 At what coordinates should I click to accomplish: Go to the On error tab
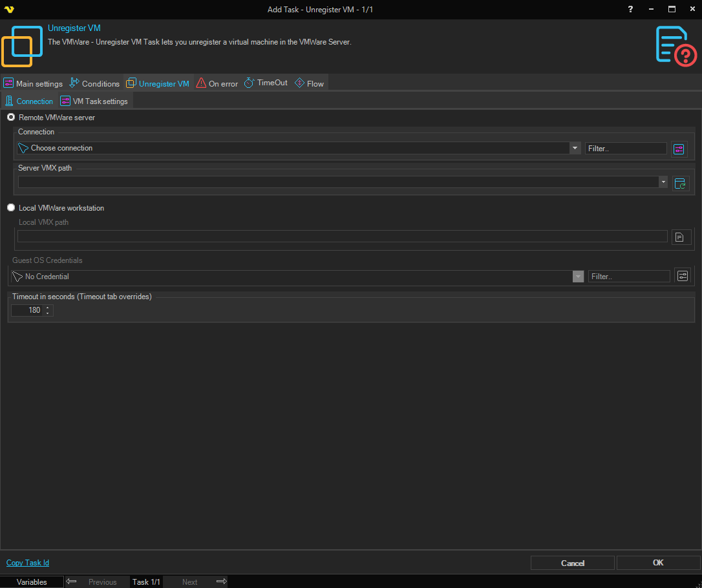point(217,83)
